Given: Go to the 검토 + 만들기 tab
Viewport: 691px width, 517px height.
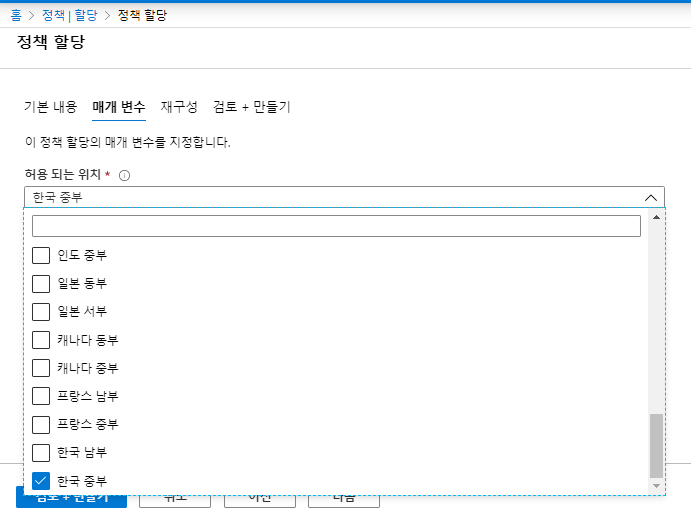Looking at the screenshot, I should (252, 107).
